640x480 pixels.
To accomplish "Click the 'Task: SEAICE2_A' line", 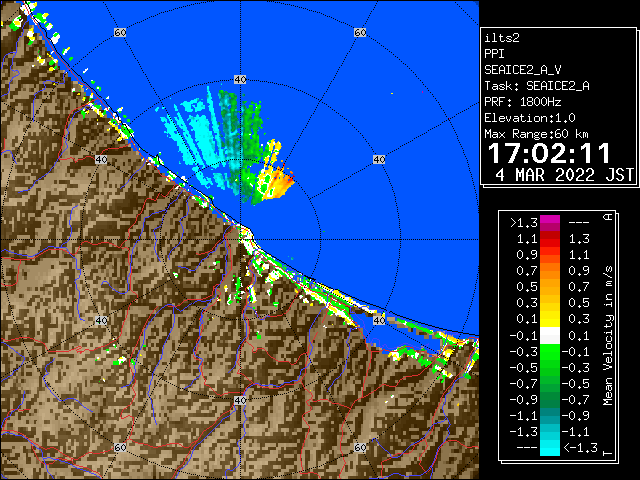I will 537,86.
